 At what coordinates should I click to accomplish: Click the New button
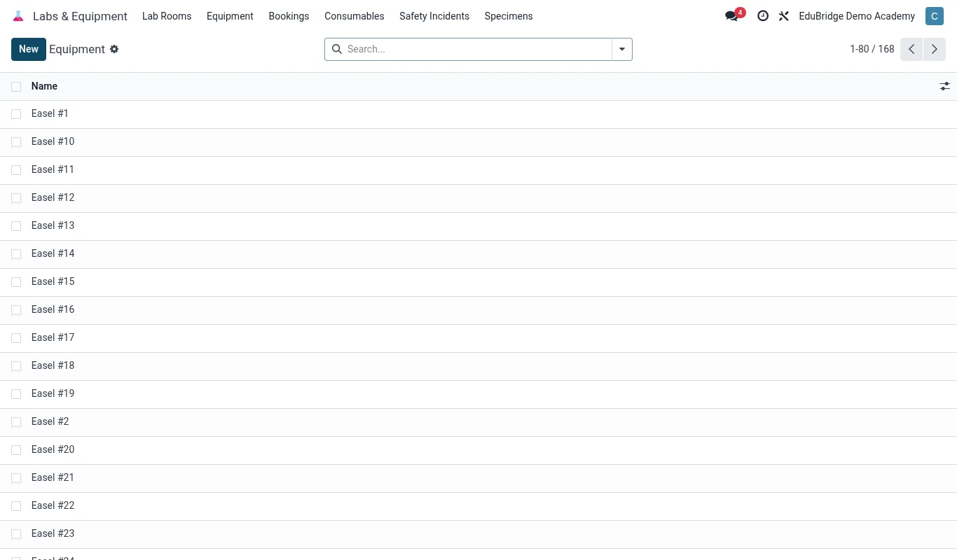29,49
